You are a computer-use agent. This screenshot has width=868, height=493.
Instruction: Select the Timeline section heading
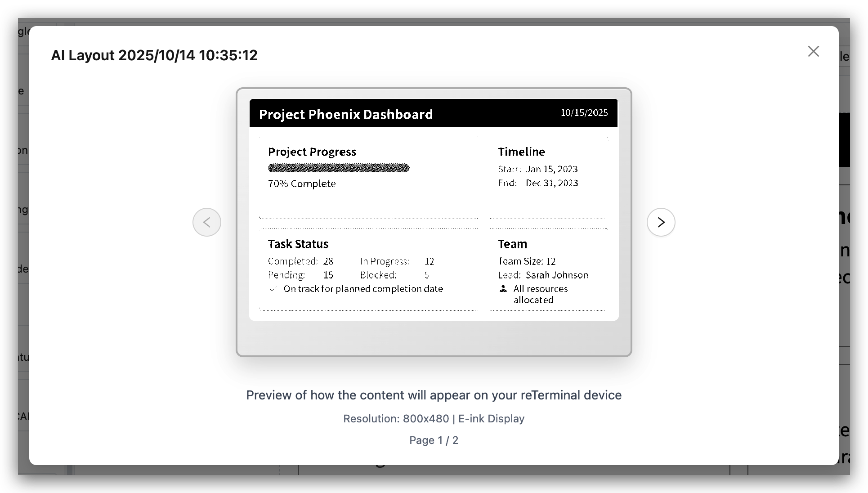point(521,152)
